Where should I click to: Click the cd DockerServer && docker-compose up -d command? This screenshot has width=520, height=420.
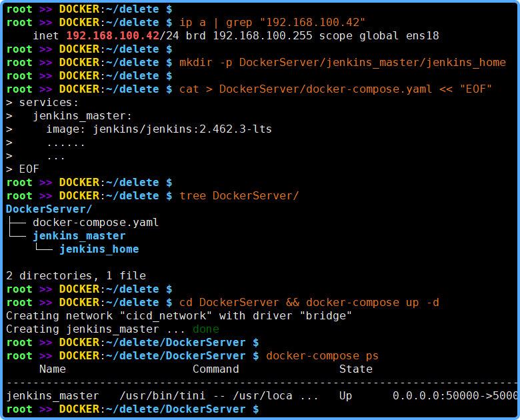(x=309, y=303)
